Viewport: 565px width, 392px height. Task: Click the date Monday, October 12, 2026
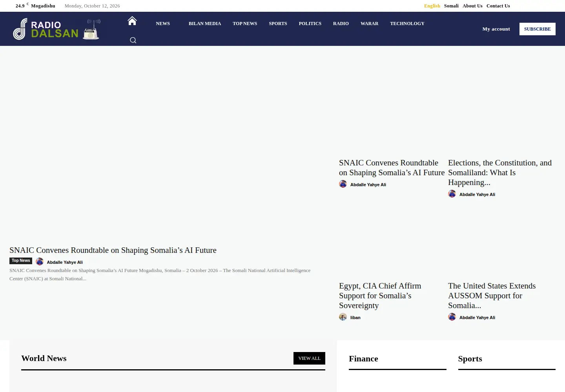[92, 6]
